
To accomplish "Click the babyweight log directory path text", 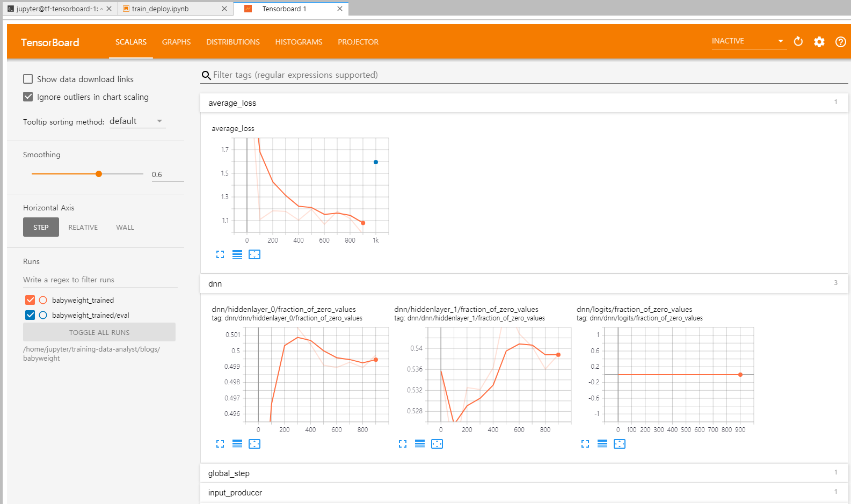I will coord(92,354).
